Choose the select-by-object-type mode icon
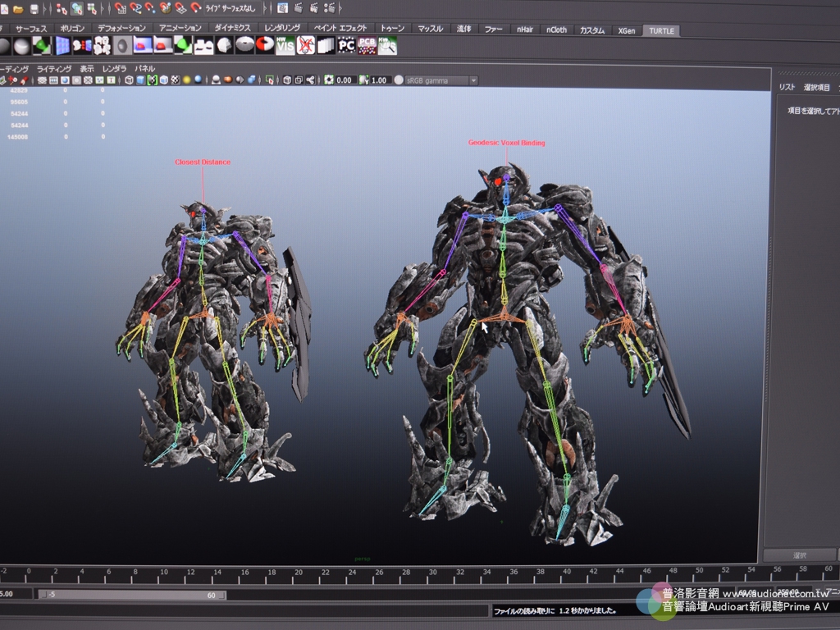Screen dimensions: 840x630 76,8
